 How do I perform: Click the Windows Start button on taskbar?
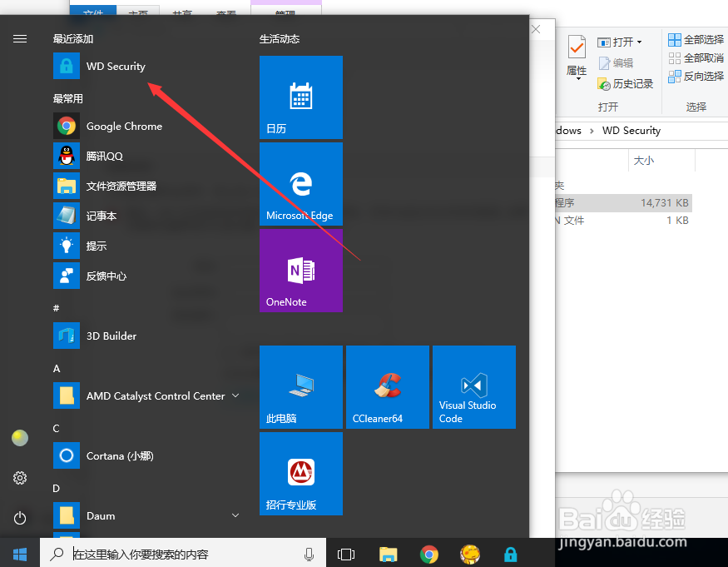click(x=19, y=554)
